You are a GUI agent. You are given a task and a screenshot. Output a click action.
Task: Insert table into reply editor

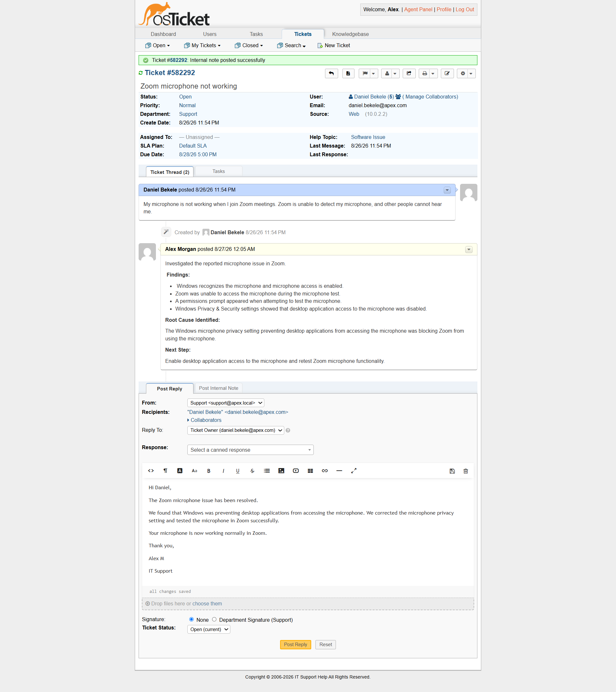310,471
